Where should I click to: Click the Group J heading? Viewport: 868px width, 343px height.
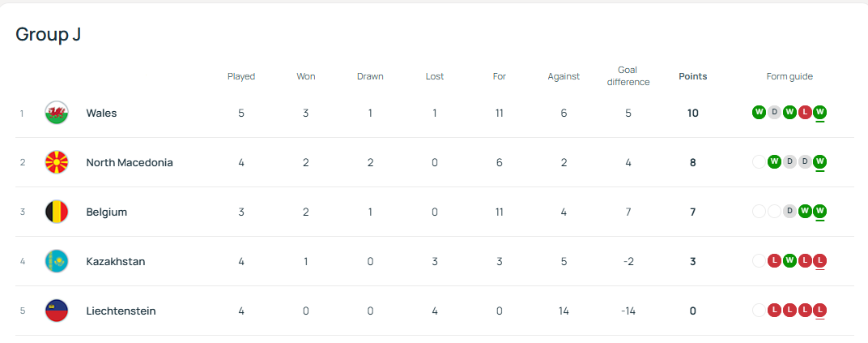[x=49, y=34]
